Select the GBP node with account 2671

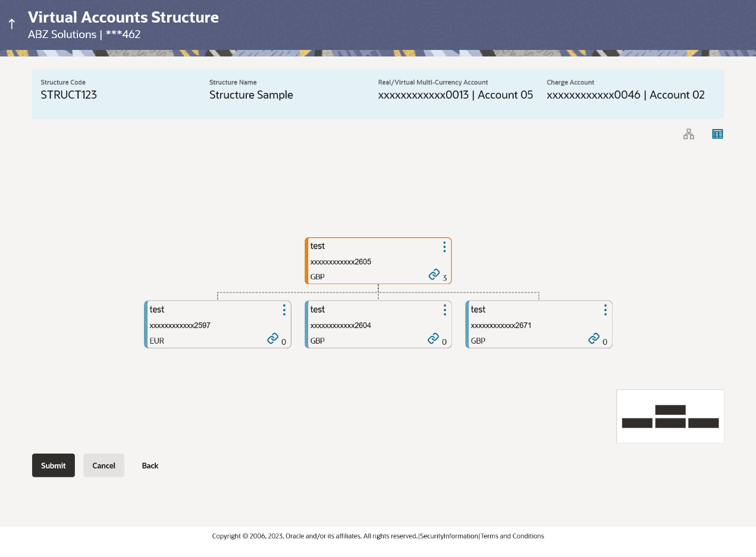pyautogui.click(x=529, y=324)
